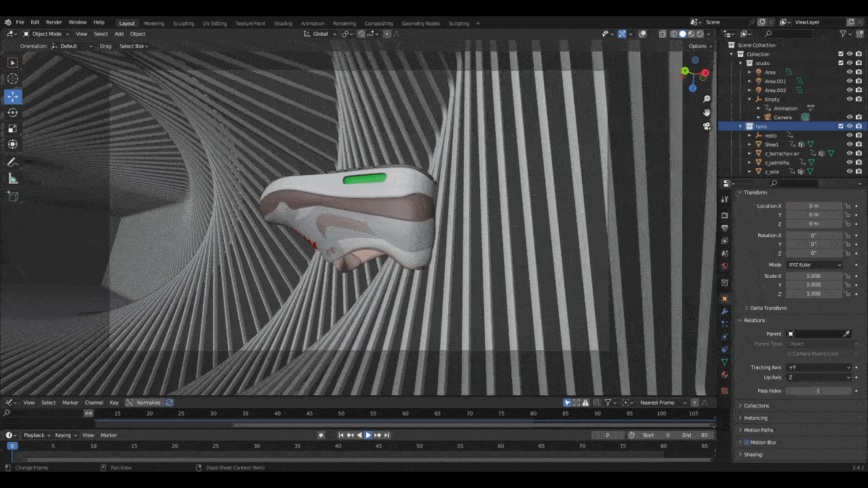
Task: Select the Annotate tool
Action: coord(13,163)
